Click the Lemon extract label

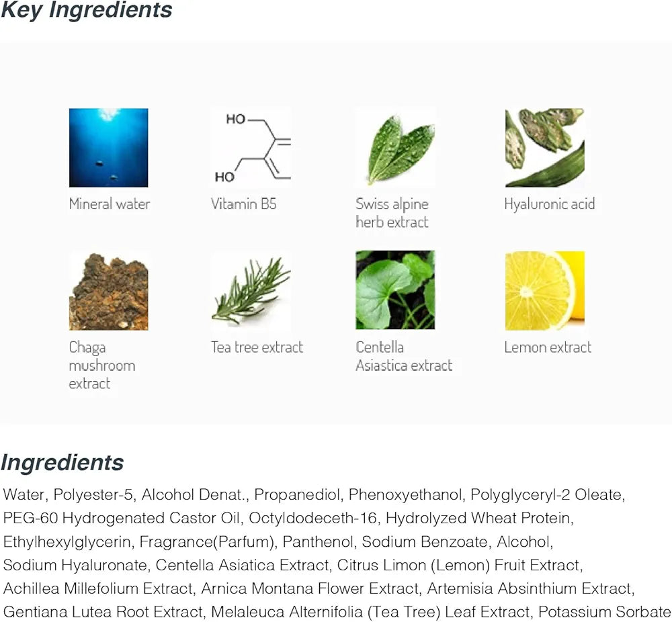point(548,347)
